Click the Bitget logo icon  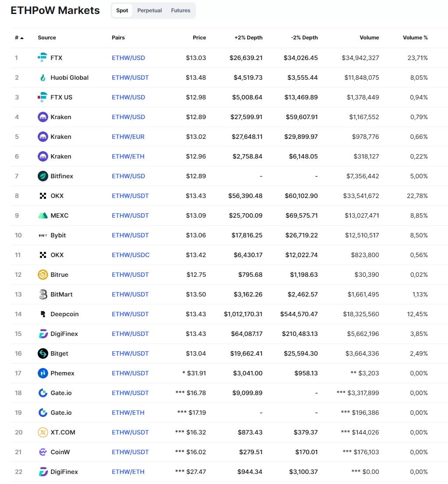tap(43, 353)
